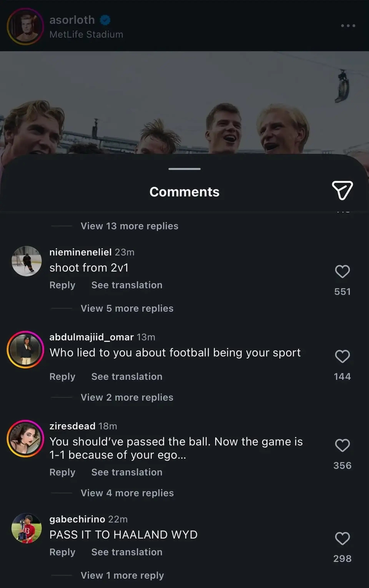This screenshot has width=369, height=588.
Task: Grab the comments sheet drag handle
Action: [184, 169]
